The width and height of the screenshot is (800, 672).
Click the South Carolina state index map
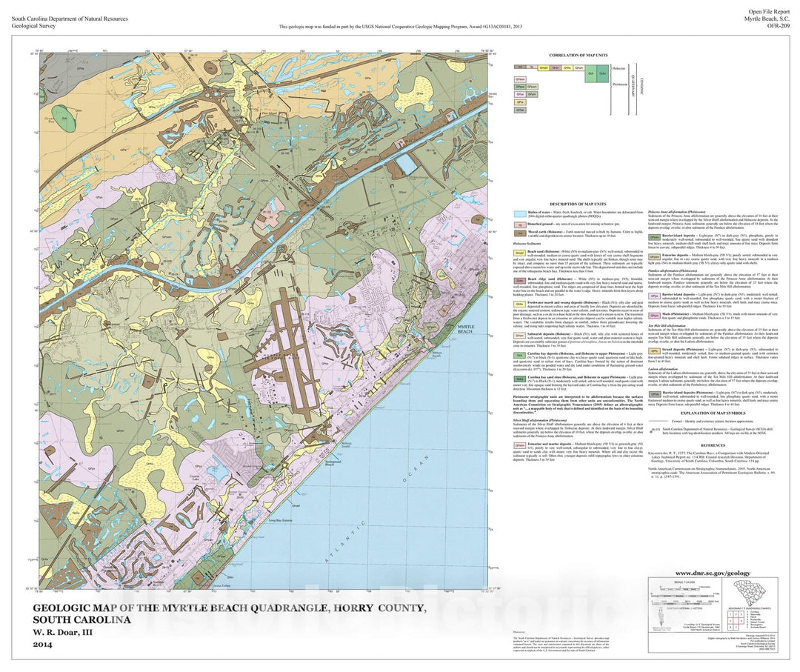[x=750, y=592]
